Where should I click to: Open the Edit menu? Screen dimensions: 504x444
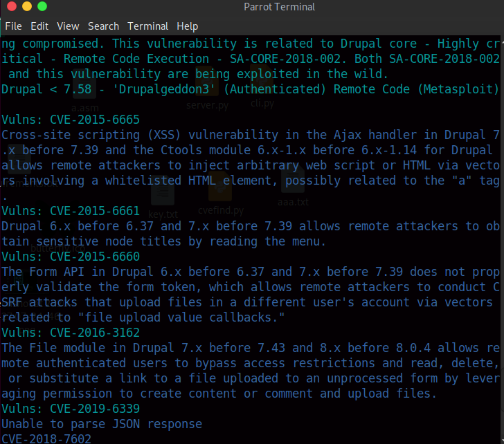(x=39, y=26)
